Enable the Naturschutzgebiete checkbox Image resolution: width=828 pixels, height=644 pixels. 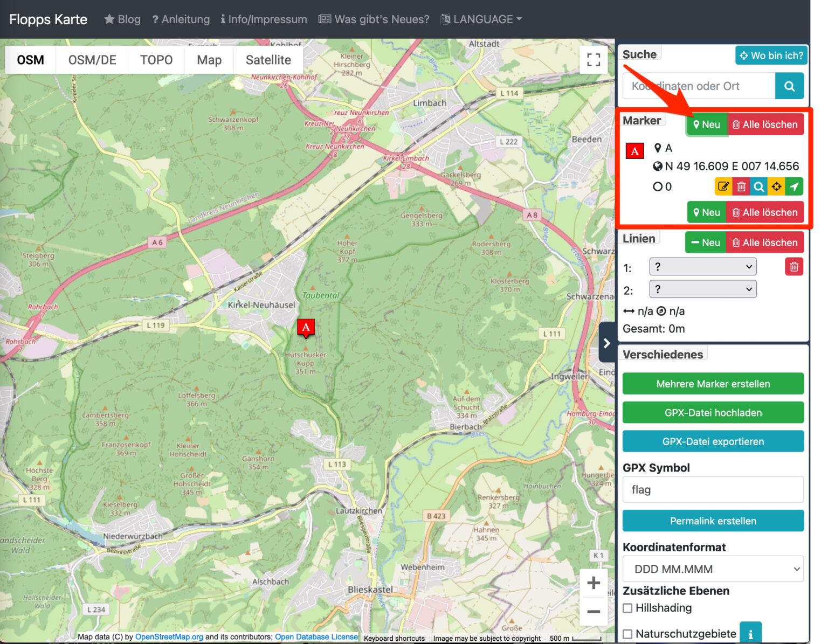pyautogui.click(x=628, y=634)
